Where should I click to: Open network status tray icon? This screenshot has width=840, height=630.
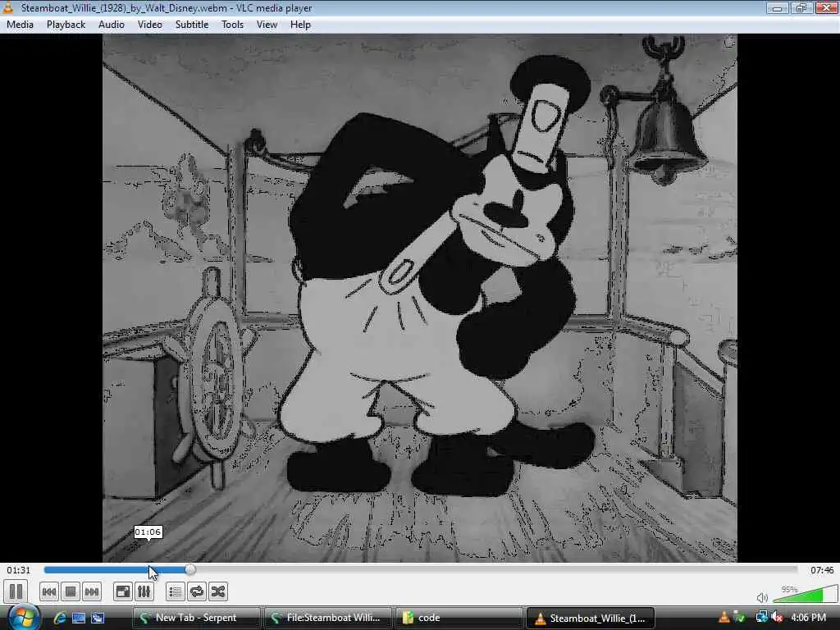(761, 618)
